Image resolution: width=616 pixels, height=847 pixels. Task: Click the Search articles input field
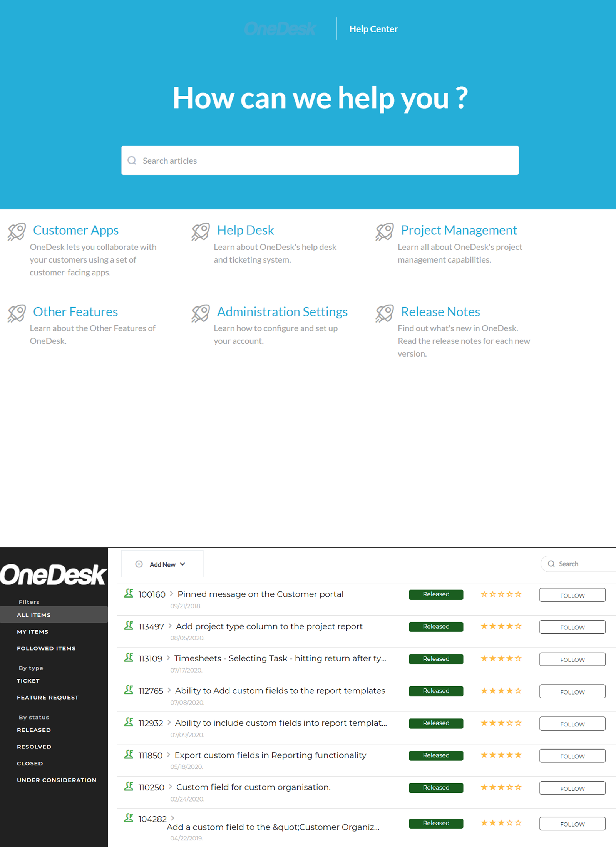point(320,160)
